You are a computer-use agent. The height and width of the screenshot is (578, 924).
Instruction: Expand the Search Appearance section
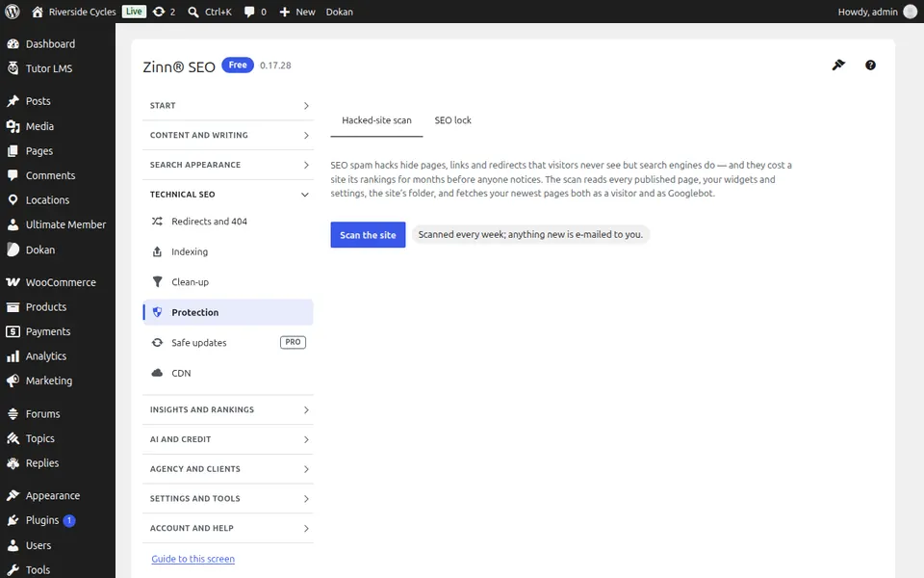pos(228,165)
